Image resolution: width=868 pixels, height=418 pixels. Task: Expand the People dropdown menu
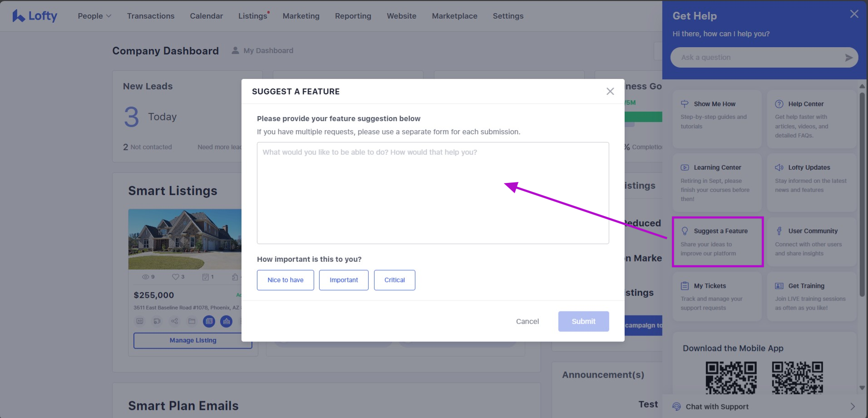click(x=94, y=16)
